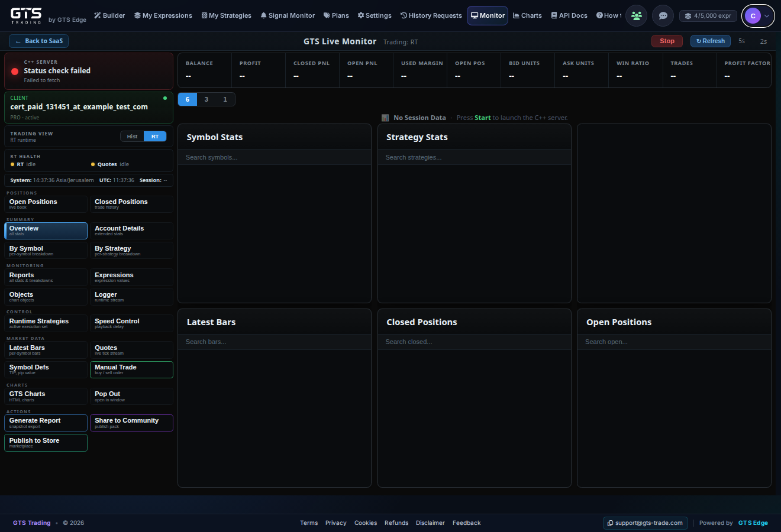The height and width of the screenshot is (532, 781).
Task: Open the How-to help item
Action: point(608,16)
